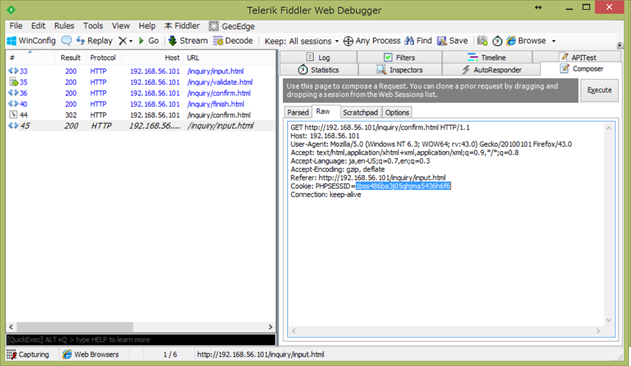
Task: Sort by the Host column header
Action: [x=152, y=58]
